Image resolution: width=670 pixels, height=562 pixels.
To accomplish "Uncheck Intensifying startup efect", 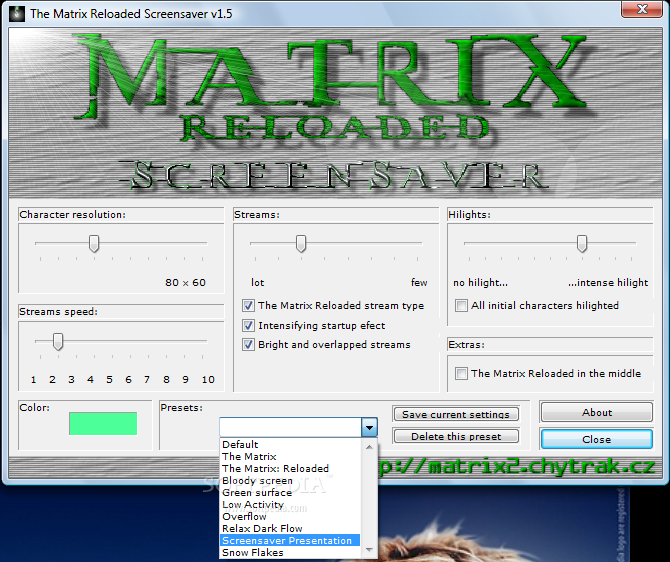I will 248,326.
